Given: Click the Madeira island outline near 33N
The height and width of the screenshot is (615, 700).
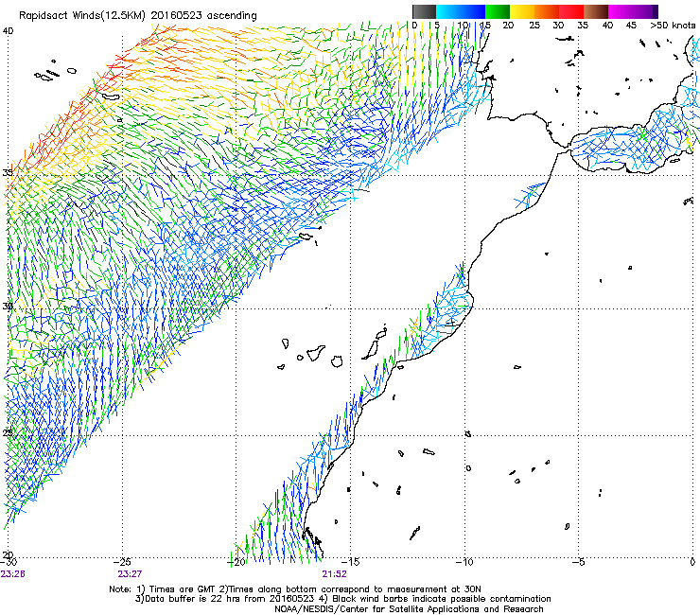Looking at the screenshot, I should pos(306,237).
